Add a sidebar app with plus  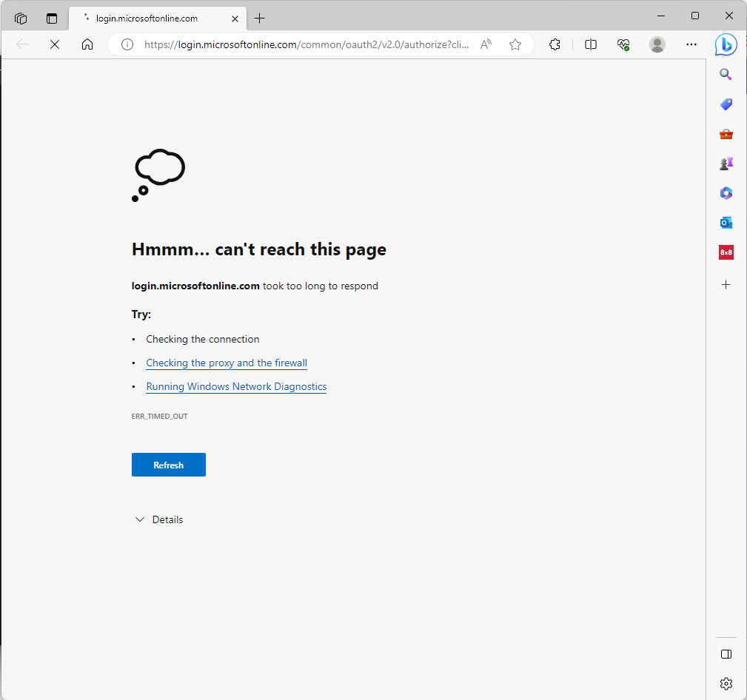coord(726,285)
